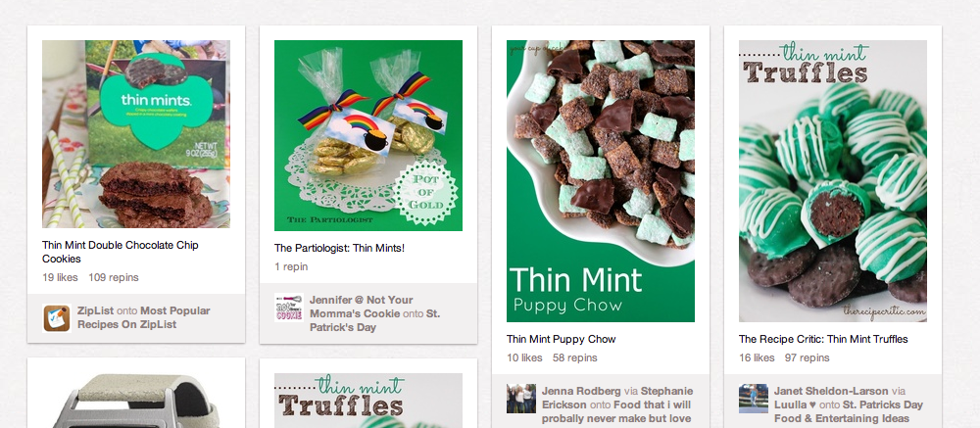
Task: Click the Jenna Rodberg name link
Action: coord(581,391)
